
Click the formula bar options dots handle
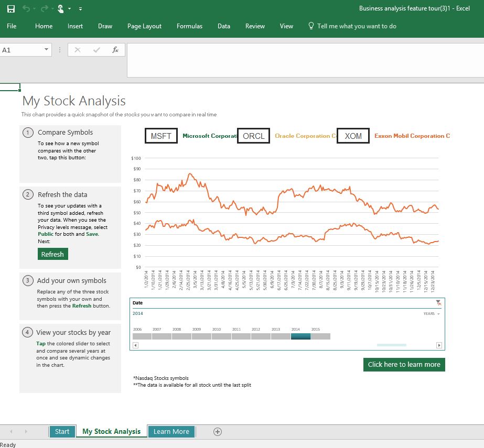point(60,50)
